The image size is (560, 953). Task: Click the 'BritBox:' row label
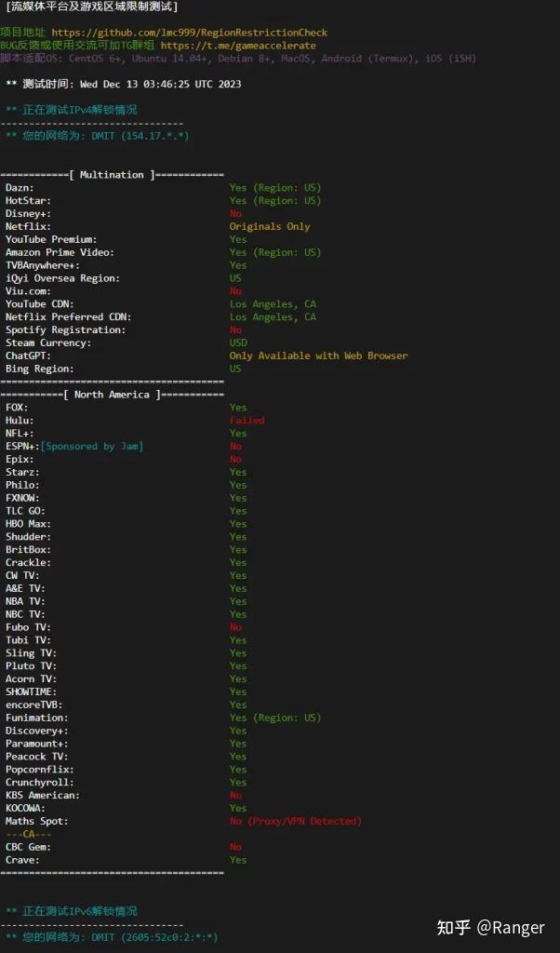coord(29,549)
